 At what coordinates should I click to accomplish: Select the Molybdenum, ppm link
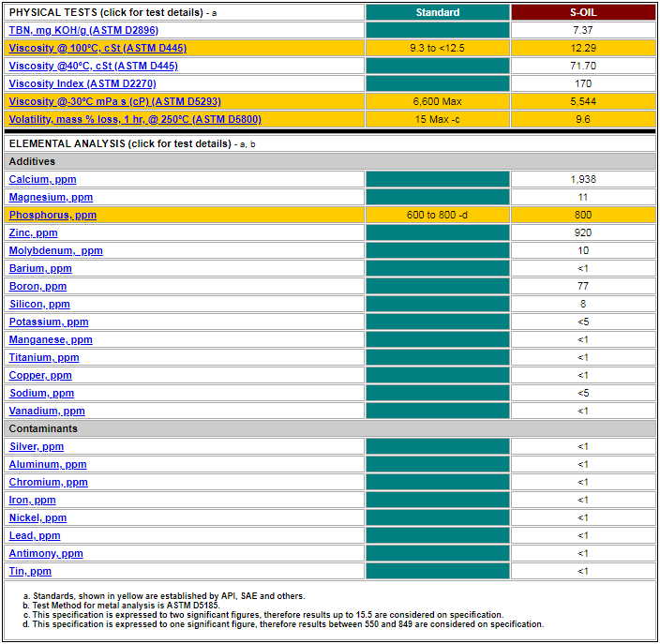point(55,250)
